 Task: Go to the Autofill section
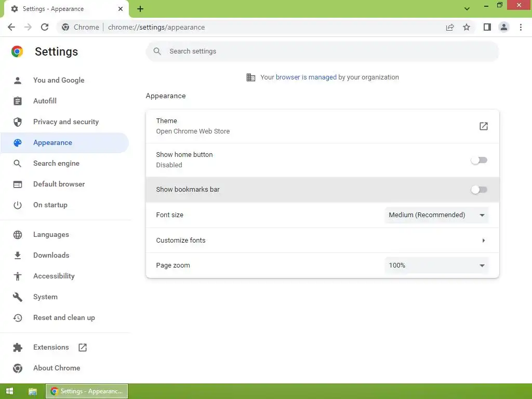45,101
